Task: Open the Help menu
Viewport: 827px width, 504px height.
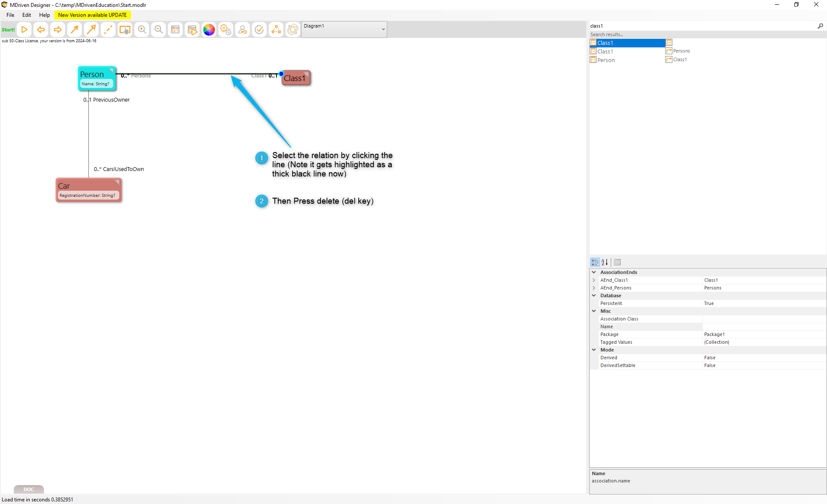Action: click(x=44, y=15)
